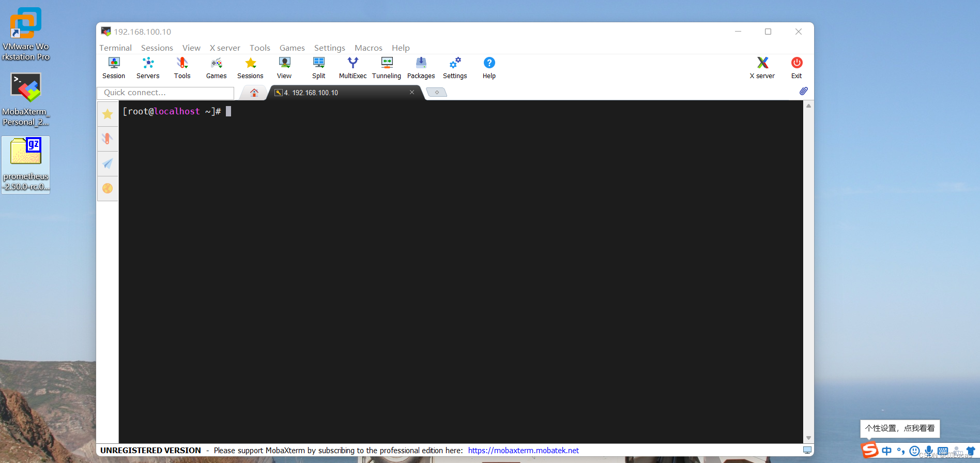Image resolution: width=980 pixels, height=463 pixels.
Task: Click the terminal prompt line
Action: click(x=177, y=111)
